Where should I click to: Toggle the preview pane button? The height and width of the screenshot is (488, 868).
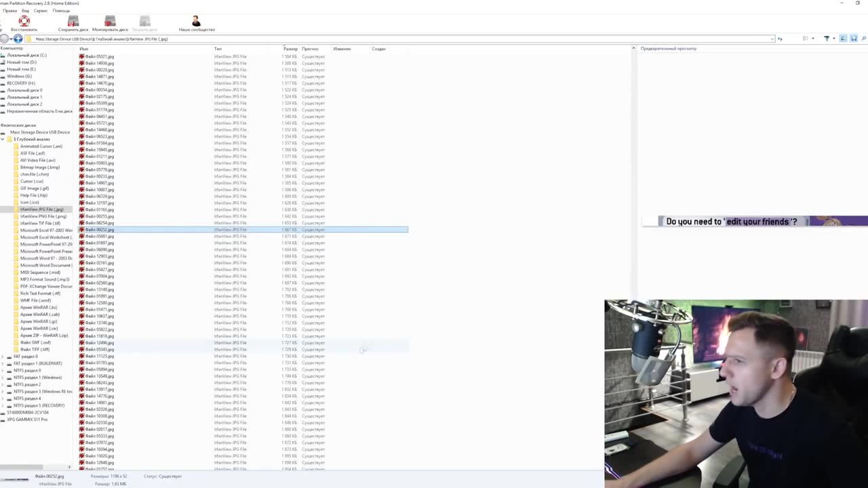[x=843, y=39]
